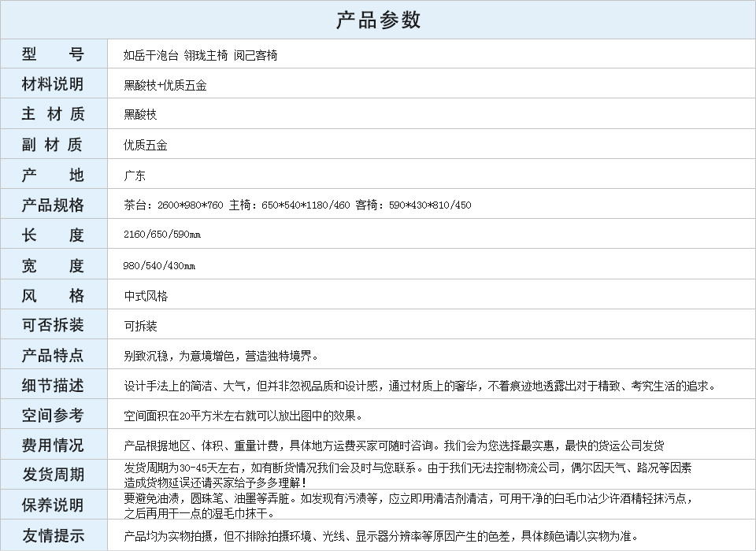Viewport: 756px width, 551px height.
Task: Select the 主材质 label
Action: (x=53, y=114)
